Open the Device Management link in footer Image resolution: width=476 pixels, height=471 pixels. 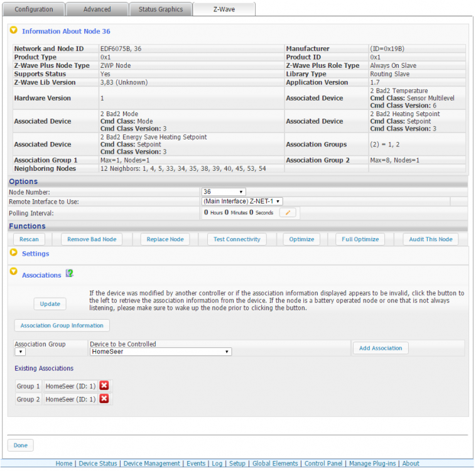[151, 463]
